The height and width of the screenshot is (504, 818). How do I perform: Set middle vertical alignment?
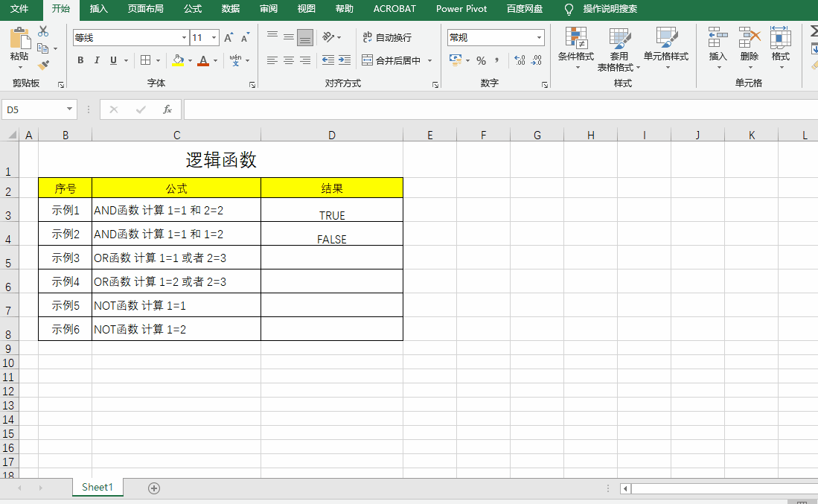[289, 37]
